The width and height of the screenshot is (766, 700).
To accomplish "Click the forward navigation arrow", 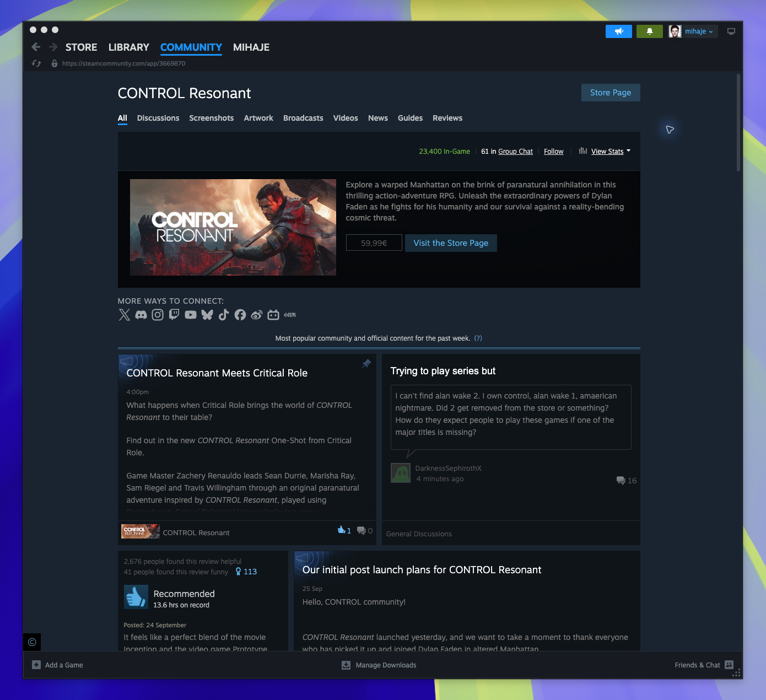I will [53, 47].
